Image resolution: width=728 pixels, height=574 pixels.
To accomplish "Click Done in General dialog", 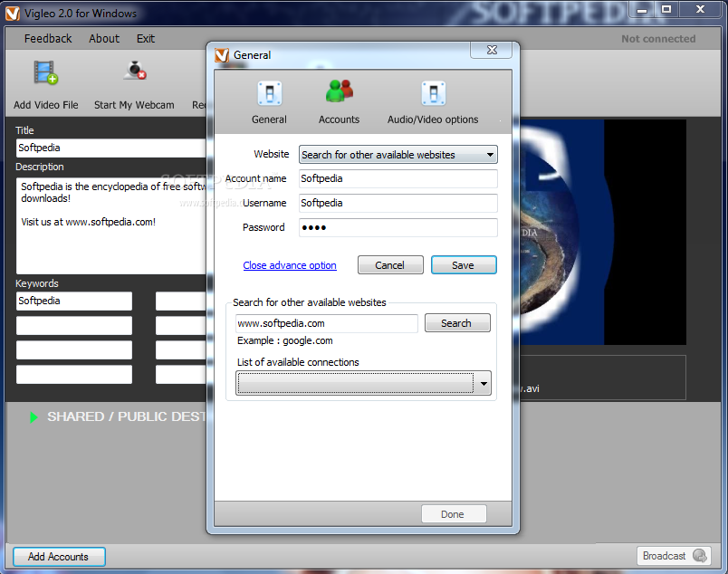I will (454, 514).
